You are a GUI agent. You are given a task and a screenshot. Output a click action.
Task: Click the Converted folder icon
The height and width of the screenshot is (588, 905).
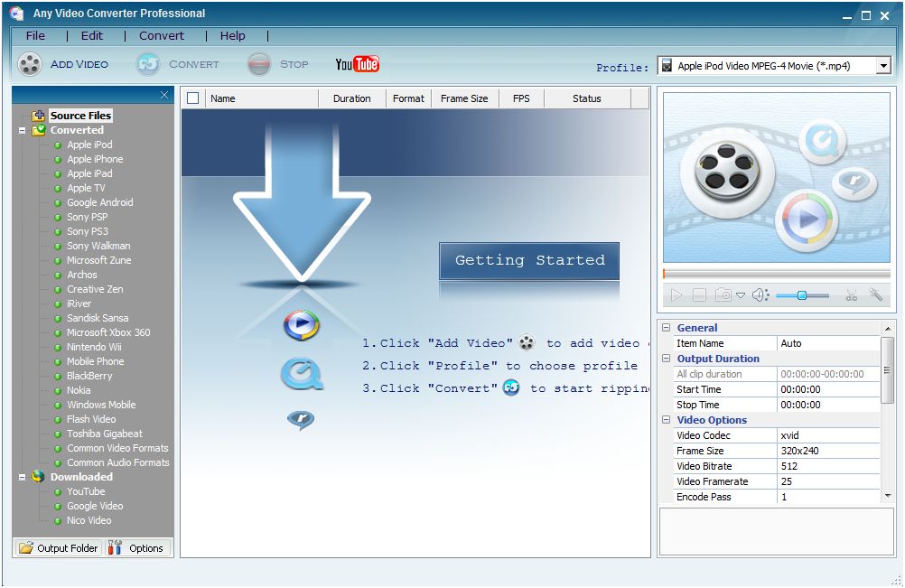pyautogui.click(x=38, y=130)
